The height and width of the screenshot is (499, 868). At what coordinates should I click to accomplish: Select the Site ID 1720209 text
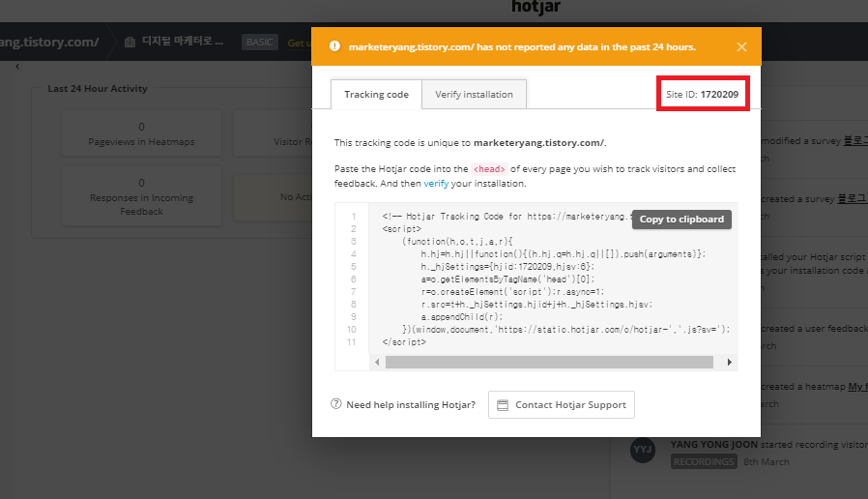pyautogui.click(x=702, y=94)
